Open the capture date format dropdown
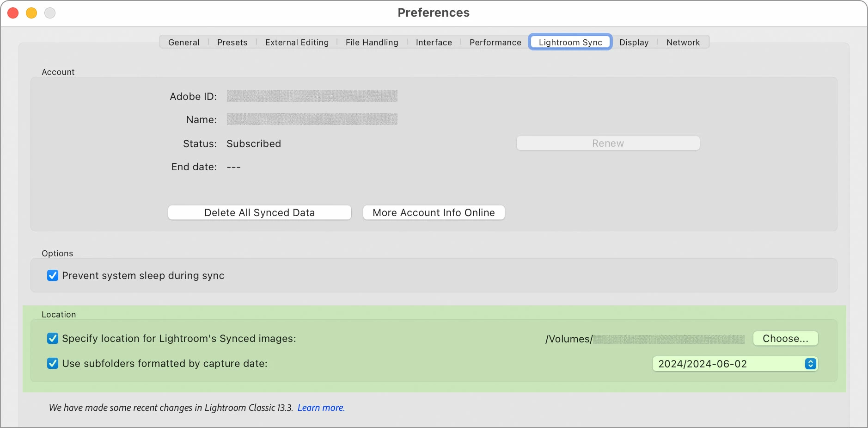The image size is (868, 428). [x=735, y=364]
